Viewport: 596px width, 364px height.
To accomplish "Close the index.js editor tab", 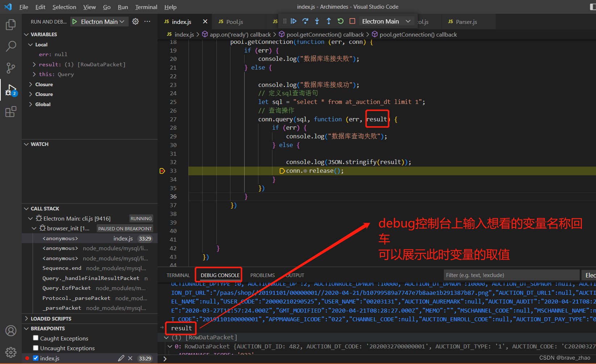I will click(x=205, y=21).
